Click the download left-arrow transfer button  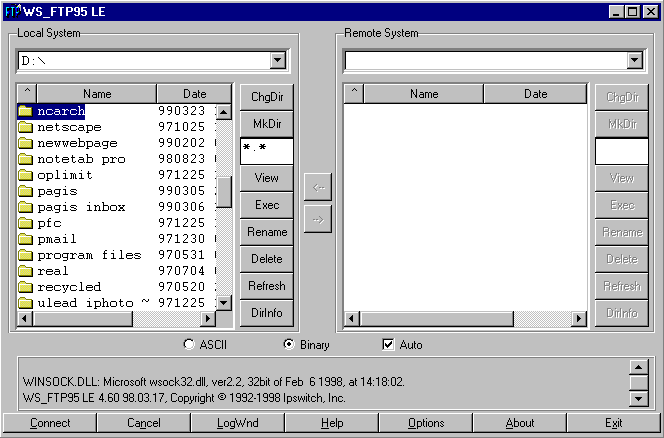317,187
